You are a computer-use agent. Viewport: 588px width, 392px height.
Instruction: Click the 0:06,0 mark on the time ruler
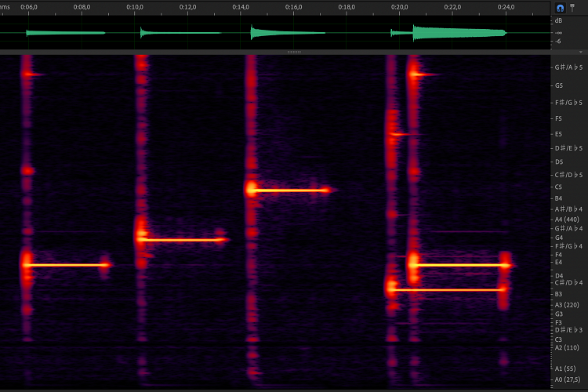(x=28, y=7)
